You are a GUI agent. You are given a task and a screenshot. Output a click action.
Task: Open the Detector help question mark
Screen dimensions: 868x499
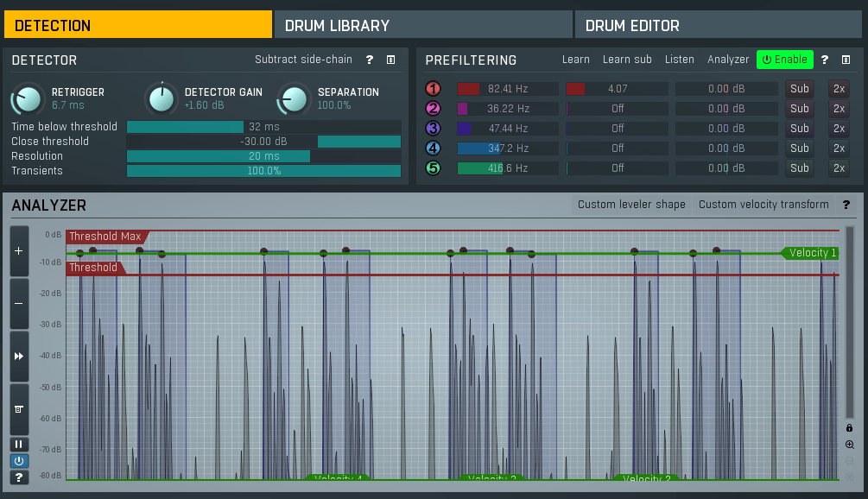370,60
